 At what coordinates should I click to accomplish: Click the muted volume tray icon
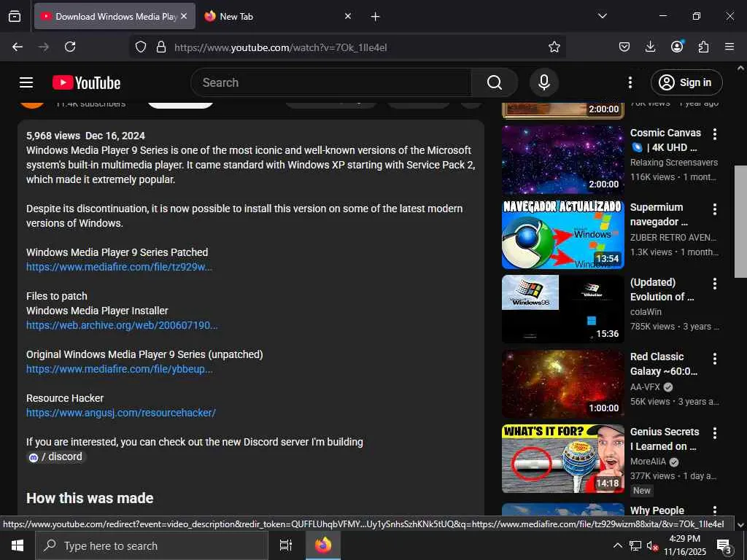pyautogui.click(x=652, y=545)
